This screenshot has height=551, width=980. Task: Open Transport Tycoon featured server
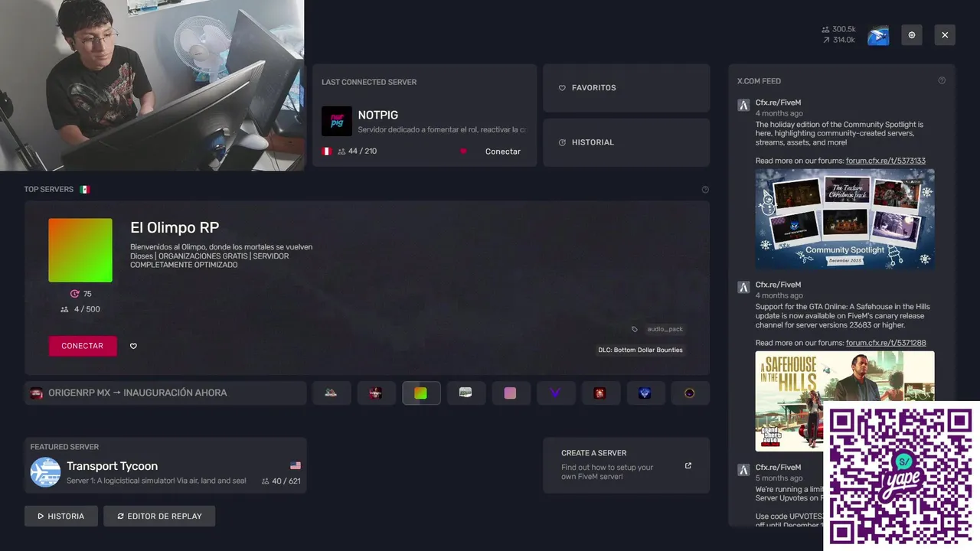coord(165,465)
